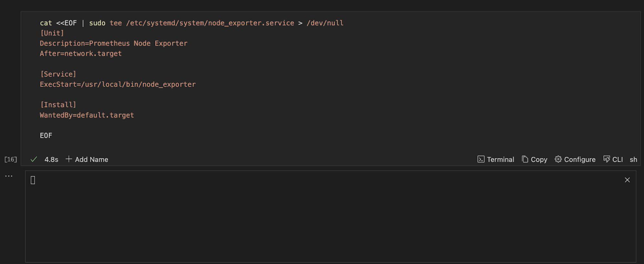Click the [16] execution count marker
The height and width of the screenshot is (264, 644).
pyautogui.click(x=11, y=159)
